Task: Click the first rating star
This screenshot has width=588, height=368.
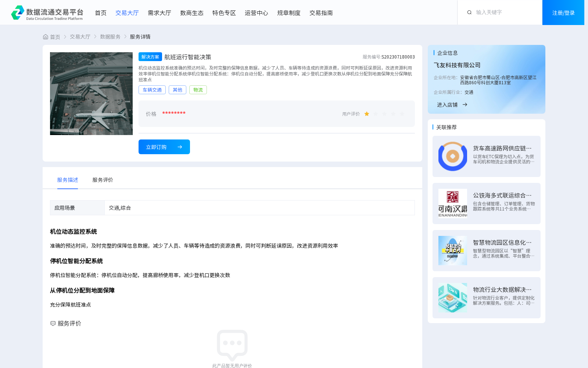Action: 367,114
